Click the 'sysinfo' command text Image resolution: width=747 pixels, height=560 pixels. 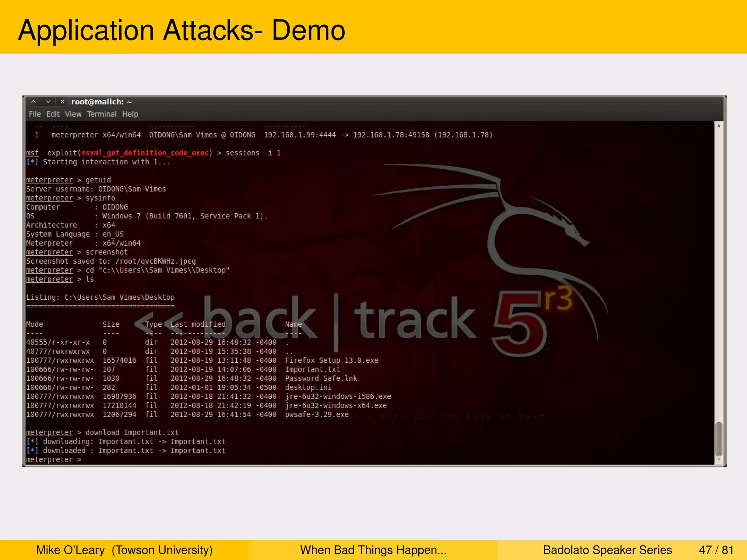[100, 198]
